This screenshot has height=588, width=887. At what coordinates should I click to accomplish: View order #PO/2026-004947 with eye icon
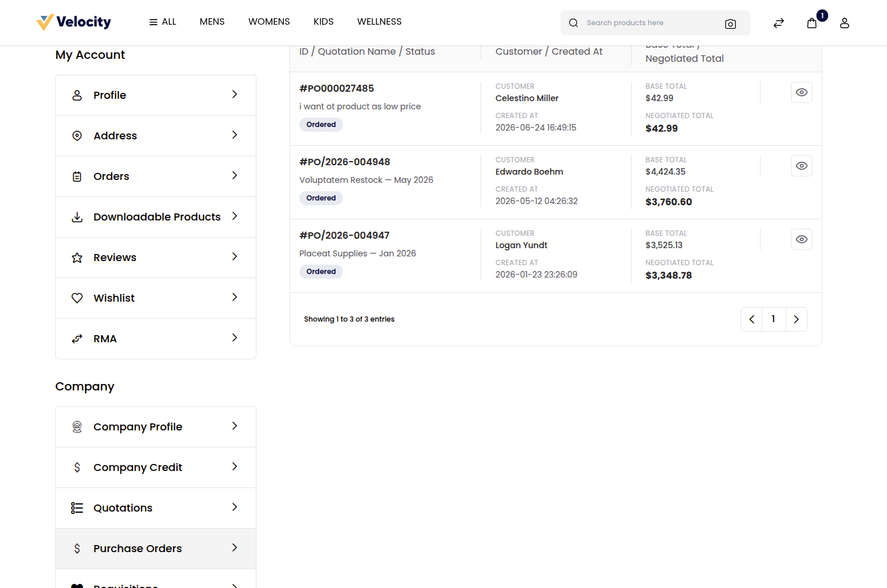pyautogui.click(x=802, y=239)
